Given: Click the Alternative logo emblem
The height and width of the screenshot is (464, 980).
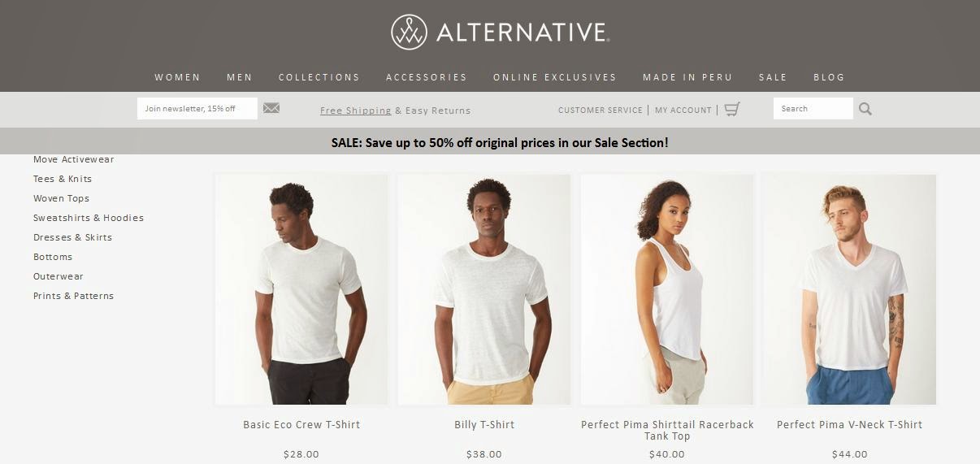Looking at the screenshot, I should click(x=409, y=33).
